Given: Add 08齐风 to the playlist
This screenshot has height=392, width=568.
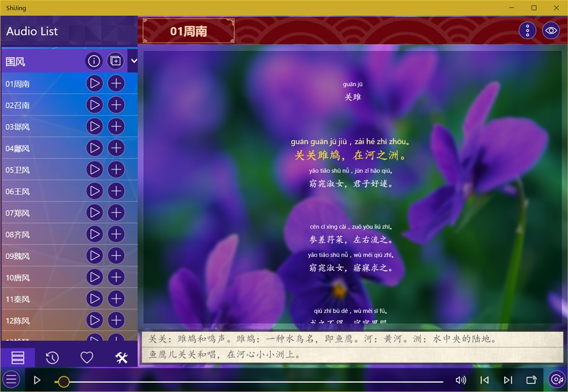Looking at the screenshot, I should (116, 234).
